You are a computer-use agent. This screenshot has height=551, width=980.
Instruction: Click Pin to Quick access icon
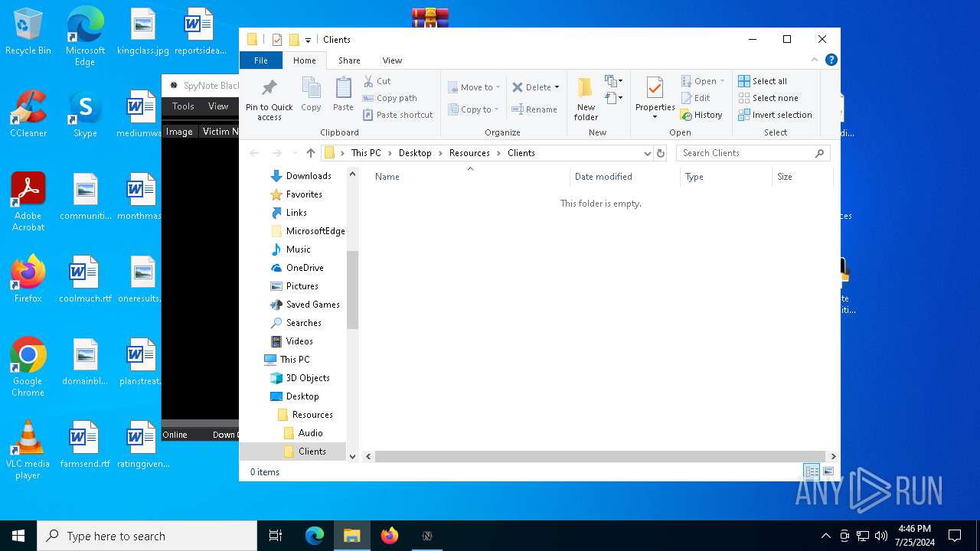pos(269,99)
